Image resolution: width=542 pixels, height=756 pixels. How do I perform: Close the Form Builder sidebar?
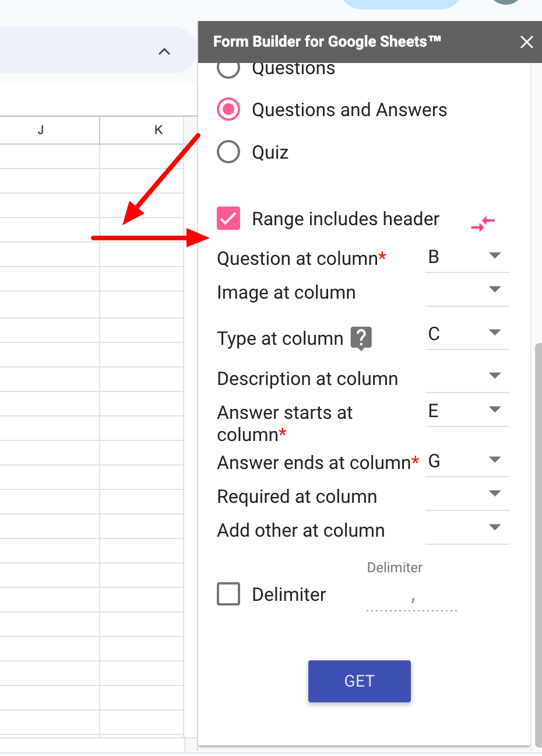click(526, 42)
